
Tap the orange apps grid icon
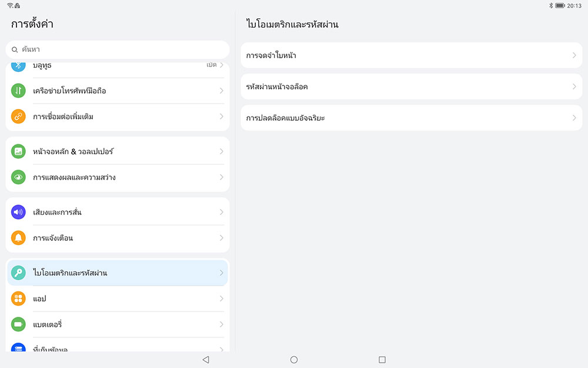18,299
